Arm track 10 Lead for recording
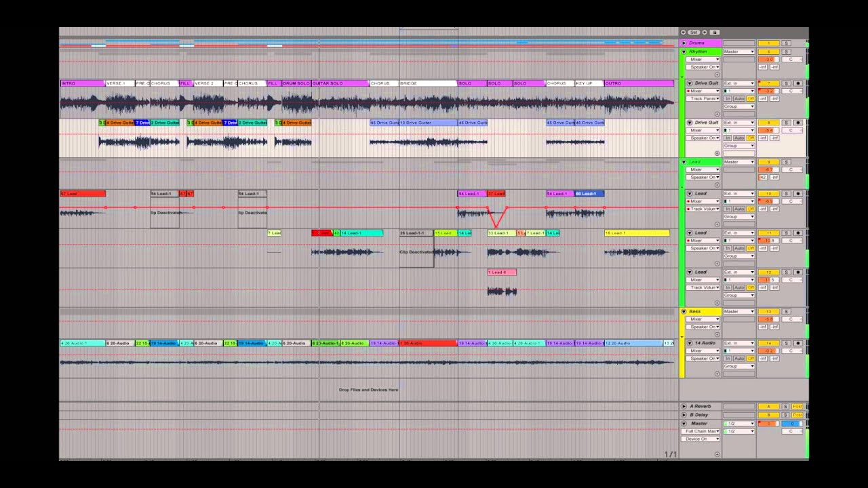This screenshot has height=488, width=868. (x=798, y=194)
